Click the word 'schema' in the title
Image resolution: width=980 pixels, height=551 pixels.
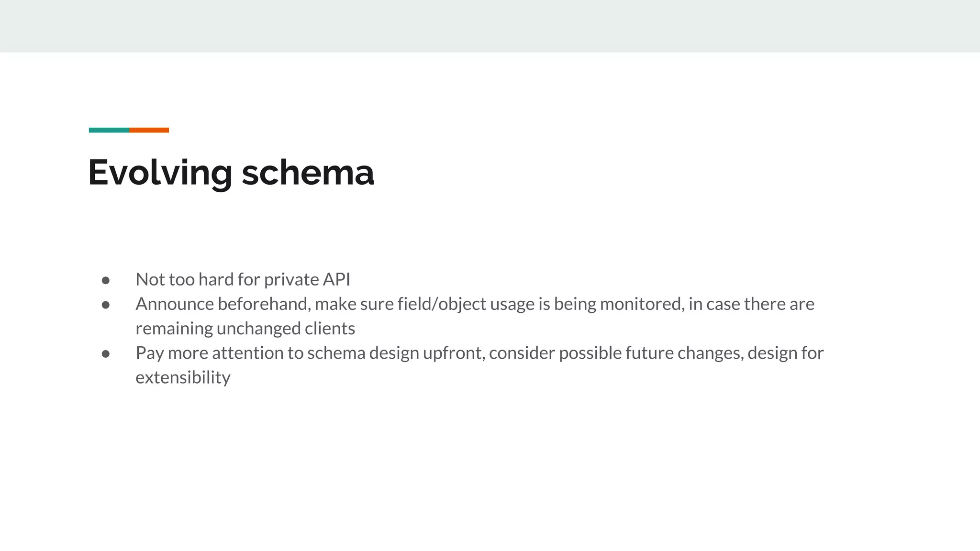(x=308, y=172)
